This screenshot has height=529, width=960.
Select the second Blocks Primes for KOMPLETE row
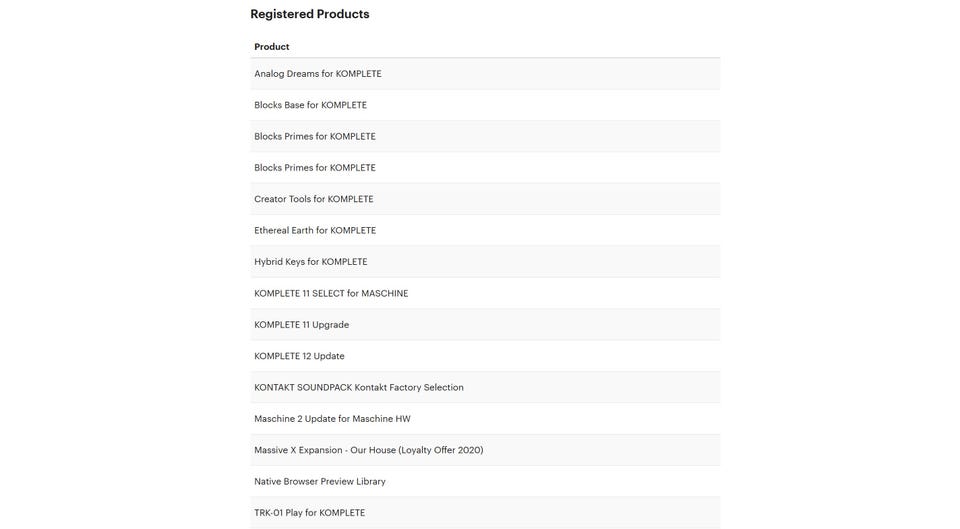[485, 168]
